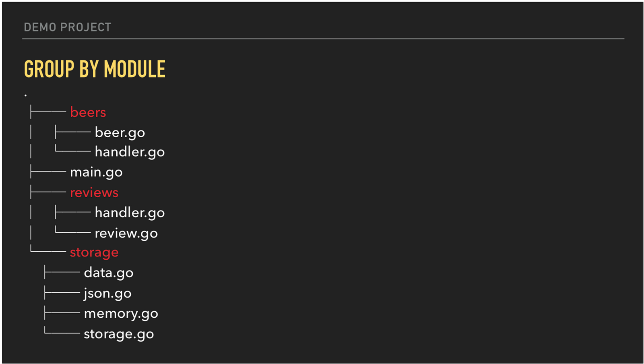Open handler.go under the reviews folder
This screenshot has height=364, width=644.
coord(130,213)
